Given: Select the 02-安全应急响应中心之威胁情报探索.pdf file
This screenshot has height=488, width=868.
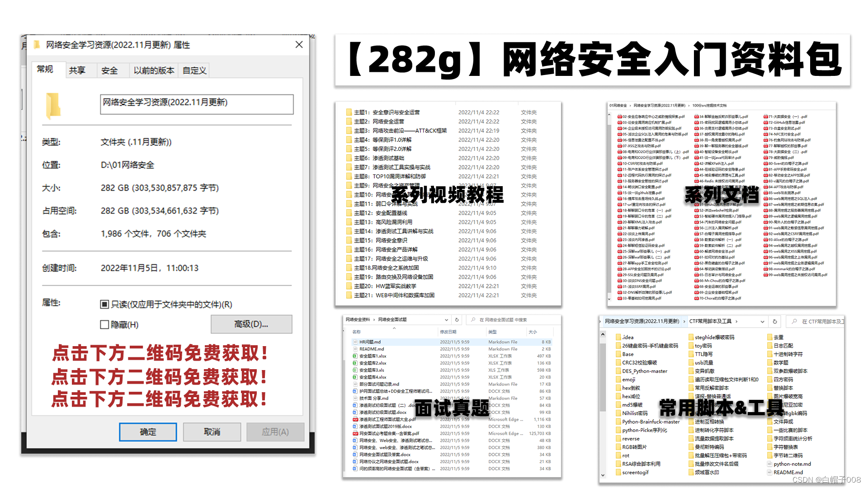Looking at the screenshot, I should click(x=651, y=117).
